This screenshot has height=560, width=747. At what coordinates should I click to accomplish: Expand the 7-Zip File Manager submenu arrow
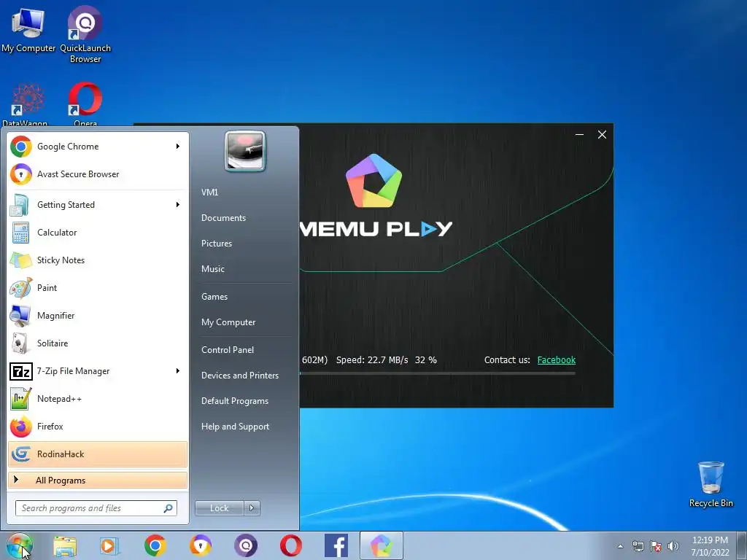(178, 370)
